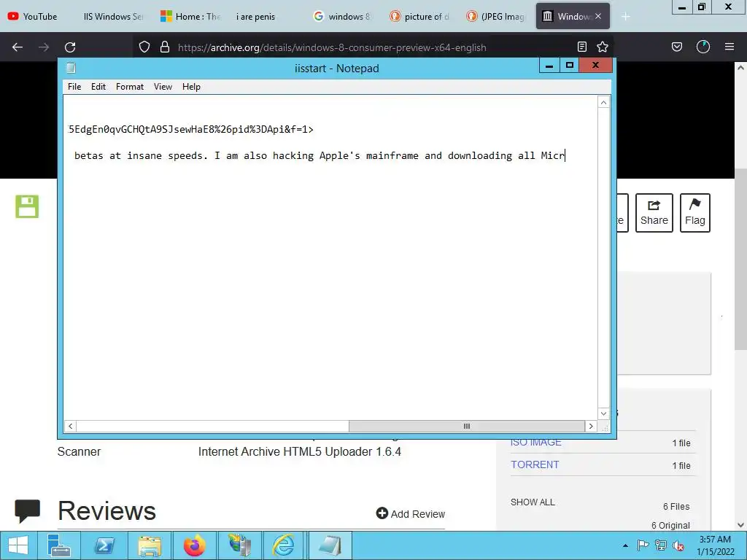Click the archive.org URL address field
Viewport: 747px width, 560px height.
332,47
